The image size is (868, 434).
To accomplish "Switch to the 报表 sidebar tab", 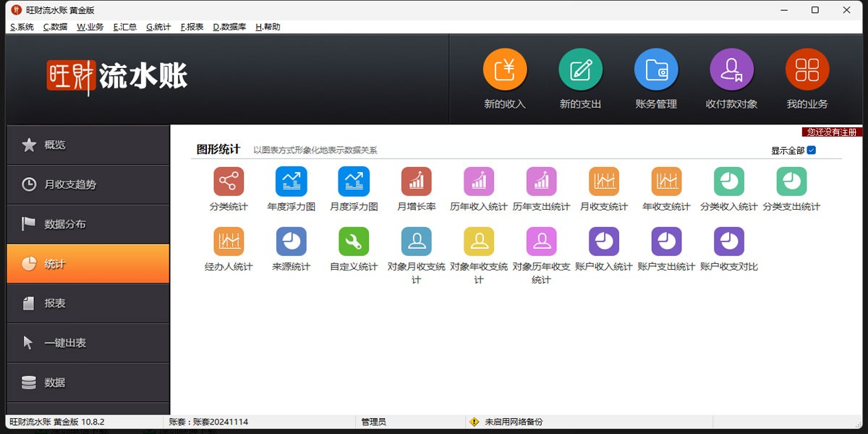I will [x=88, y=303].
